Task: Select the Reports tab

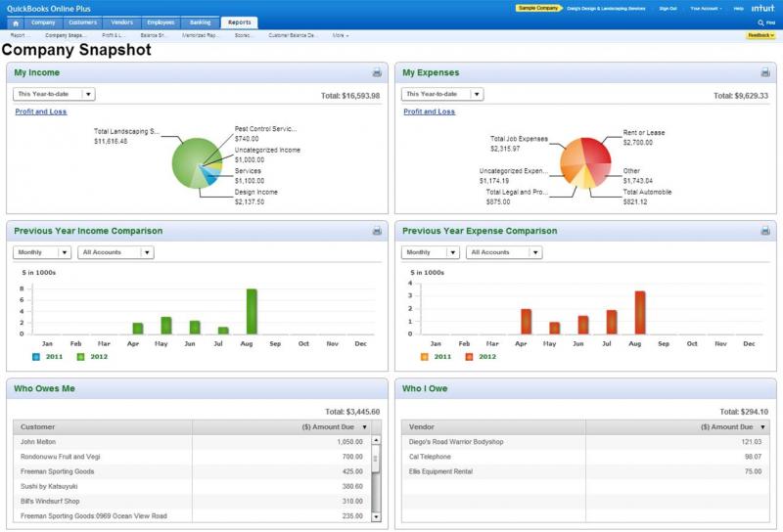Action: 240,22
